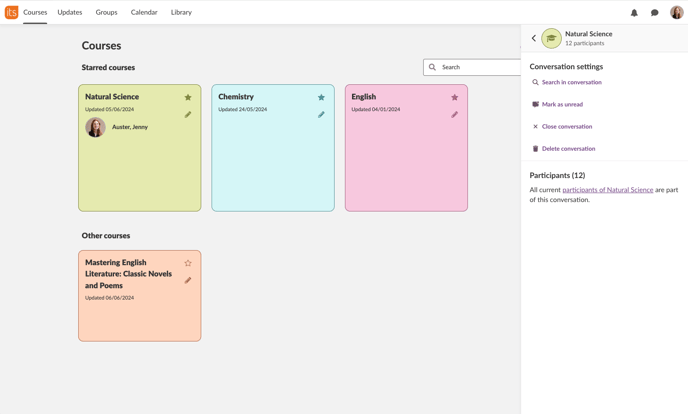Edit the English course card pencil
This screenshot has height=414, width=688.
click(454, 115)
